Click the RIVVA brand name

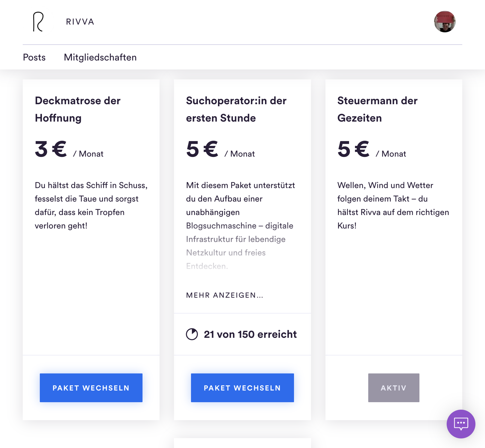point(80,22)
